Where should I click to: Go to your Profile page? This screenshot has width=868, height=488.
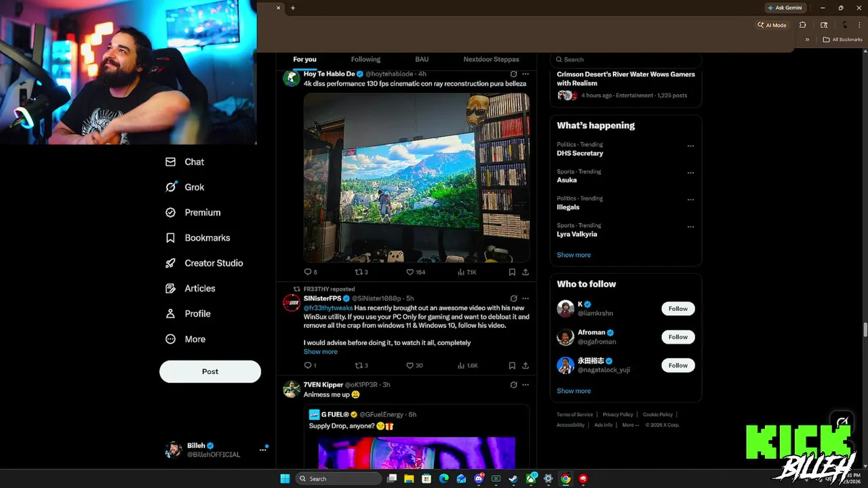188,314
